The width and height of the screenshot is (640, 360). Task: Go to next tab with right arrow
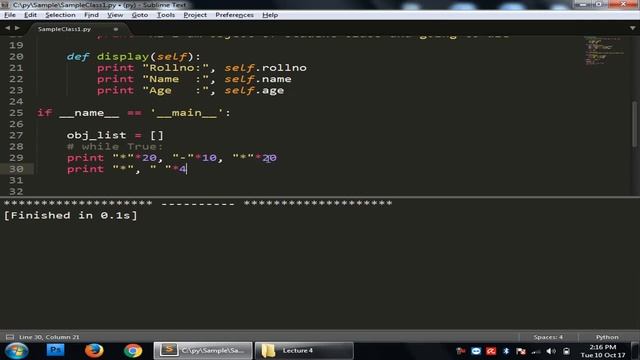click(x=17, y=28)
